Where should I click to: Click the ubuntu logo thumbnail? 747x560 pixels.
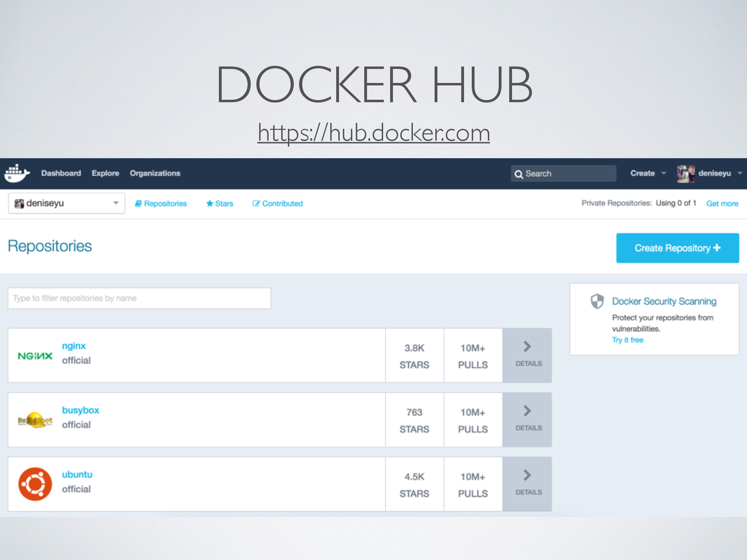point(35,484)
